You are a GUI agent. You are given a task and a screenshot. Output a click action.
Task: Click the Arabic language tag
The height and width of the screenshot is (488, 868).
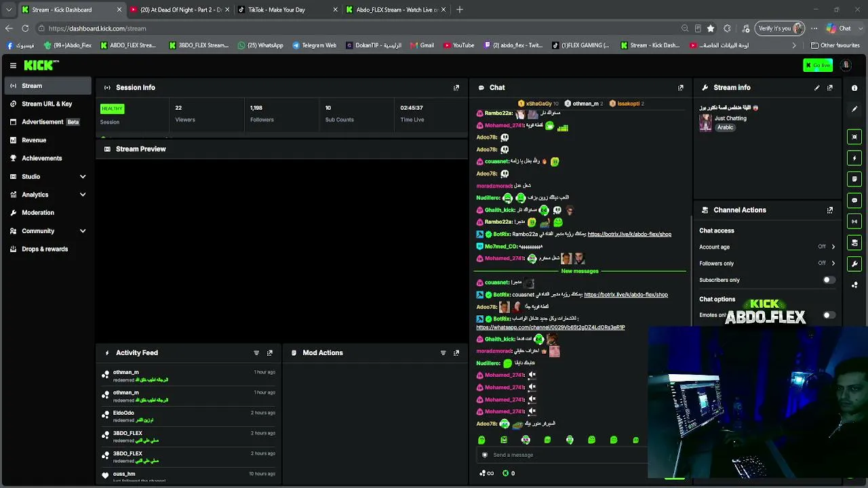click(726, 127)
